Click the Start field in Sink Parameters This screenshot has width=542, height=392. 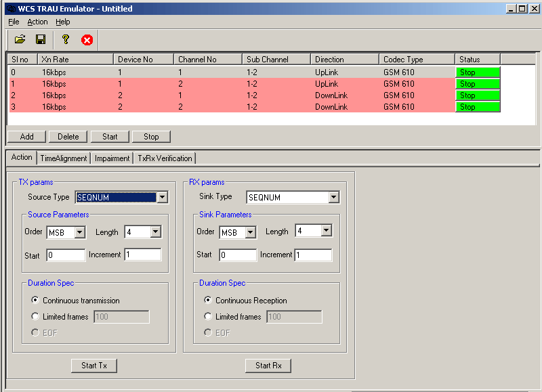[238, 255]
